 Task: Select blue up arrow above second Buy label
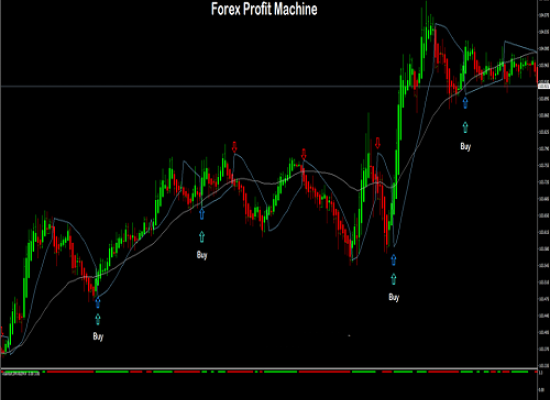coord(202,214)
